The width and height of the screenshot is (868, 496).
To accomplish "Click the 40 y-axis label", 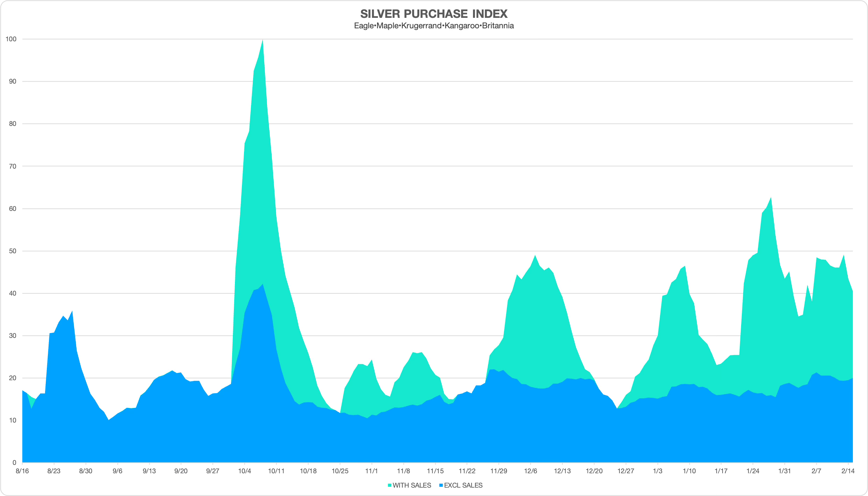I will [x=13, y=293].
